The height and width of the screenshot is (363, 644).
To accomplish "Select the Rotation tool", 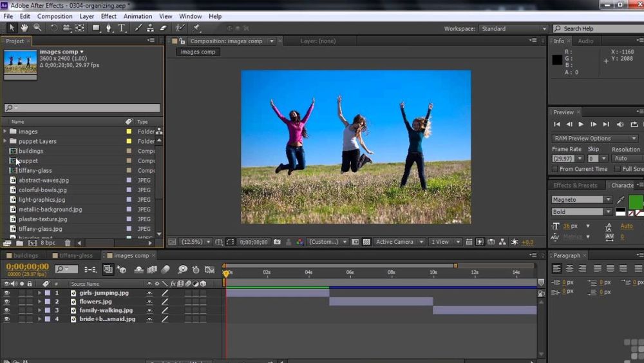I will tap(53, 28).
